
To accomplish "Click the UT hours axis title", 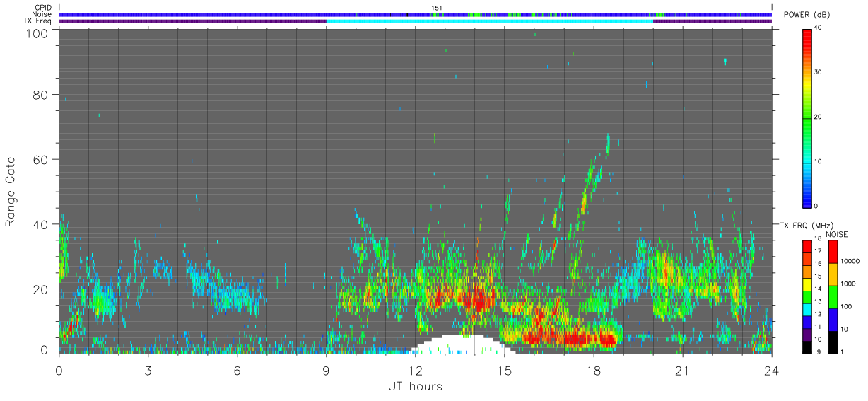I will (415, 386).
